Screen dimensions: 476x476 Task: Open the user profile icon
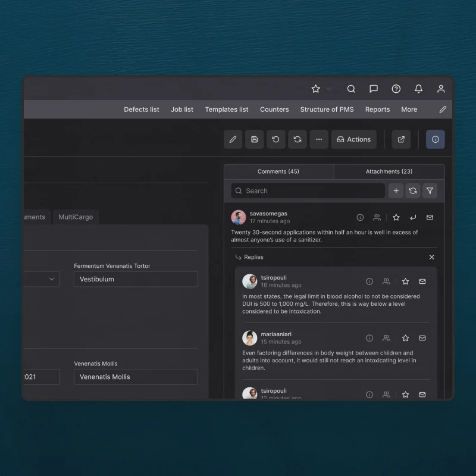pyautogui.click(x=441, y=89)
